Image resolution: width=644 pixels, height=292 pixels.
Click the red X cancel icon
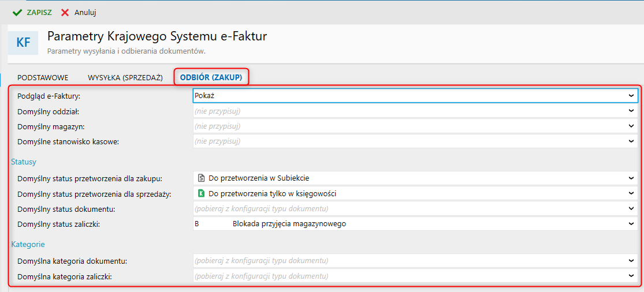65,12
